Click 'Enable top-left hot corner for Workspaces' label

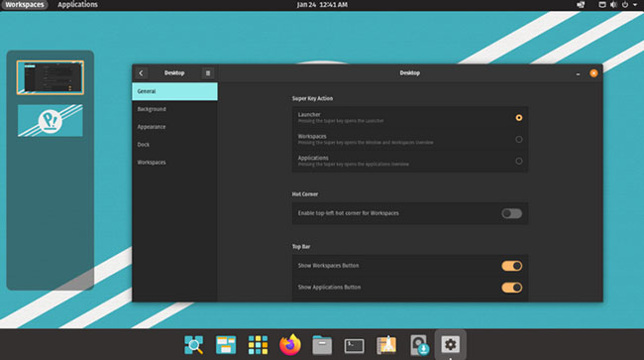coord(349,213)
